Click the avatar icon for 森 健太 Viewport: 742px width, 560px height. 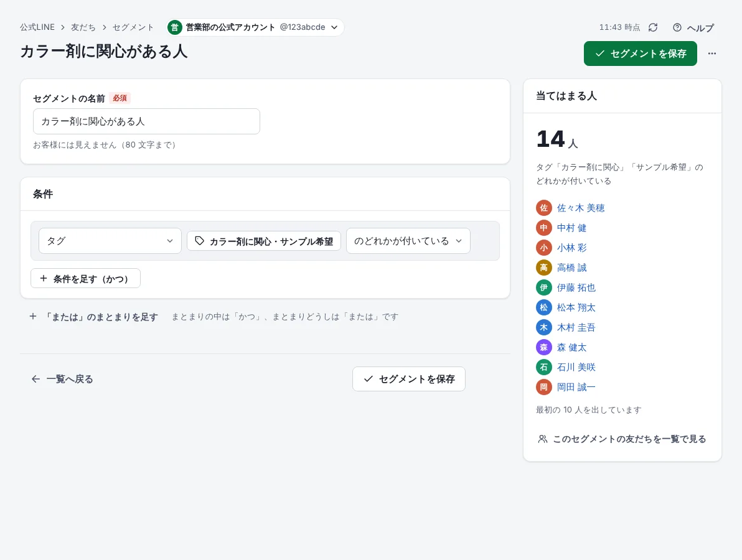[x=543, y=347]
